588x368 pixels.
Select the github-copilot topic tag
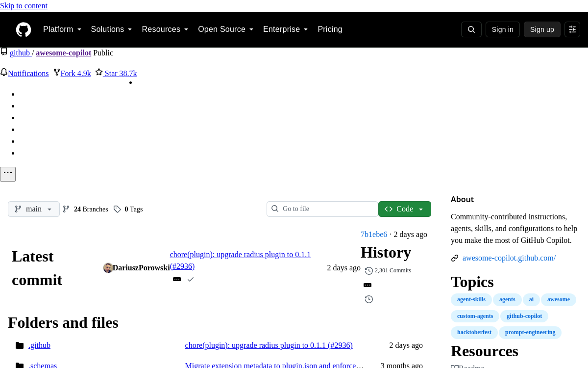point(524,316)
